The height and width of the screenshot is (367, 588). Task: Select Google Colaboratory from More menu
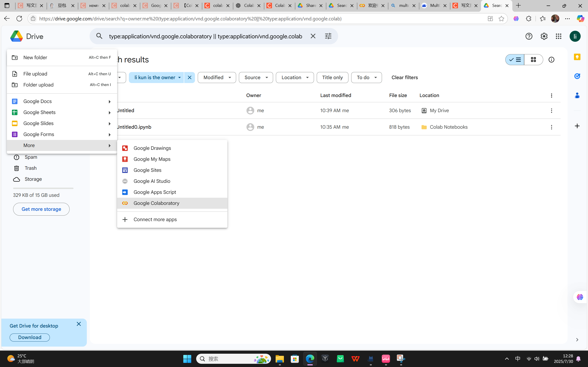pyautogui.click(x=156, y=203)
